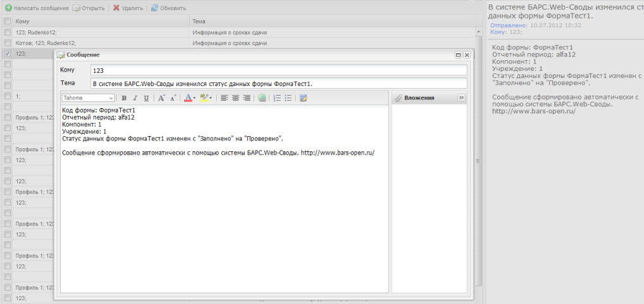Insert a bulleted list

[288, 98]
